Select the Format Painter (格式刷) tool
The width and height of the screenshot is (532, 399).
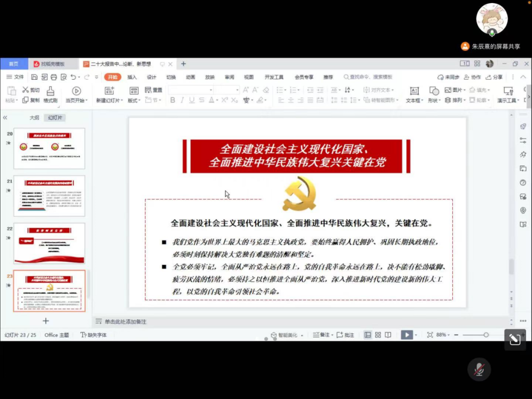(50, 94)
